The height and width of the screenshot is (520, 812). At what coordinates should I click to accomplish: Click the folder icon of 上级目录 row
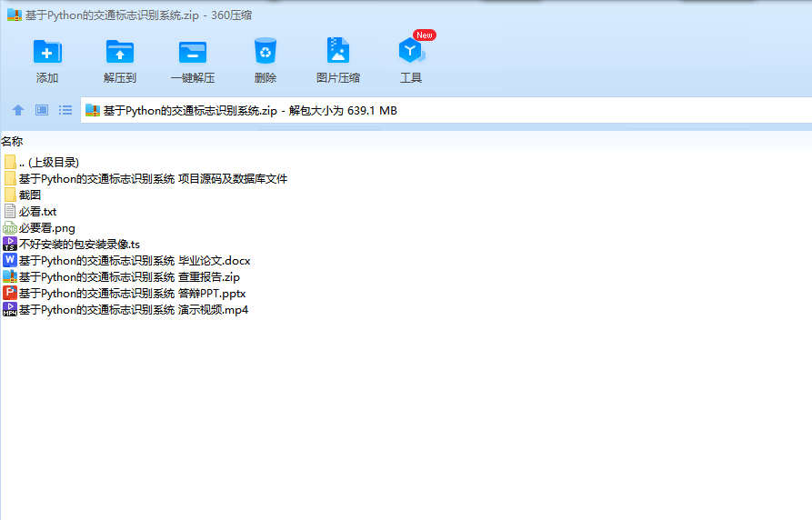coord(10,162)
